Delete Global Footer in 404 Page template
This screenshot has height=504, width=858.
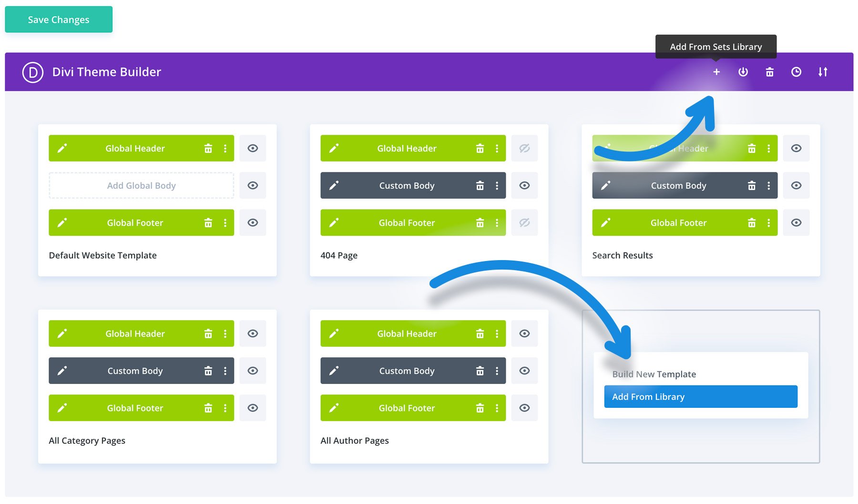(x=480, y=222)
